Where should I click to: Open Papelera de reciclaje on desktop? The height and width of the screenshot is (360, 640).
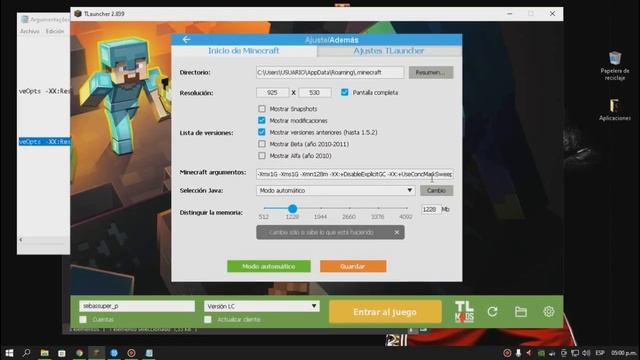[615, 65]
